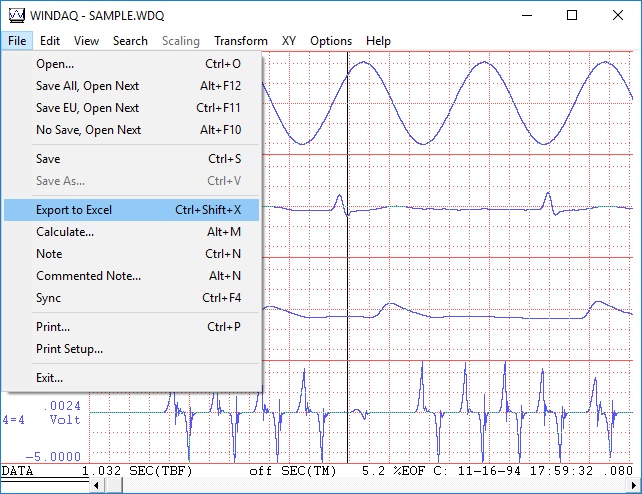Open the Search menu
This screenshot has width=642, height=494.
130,41
